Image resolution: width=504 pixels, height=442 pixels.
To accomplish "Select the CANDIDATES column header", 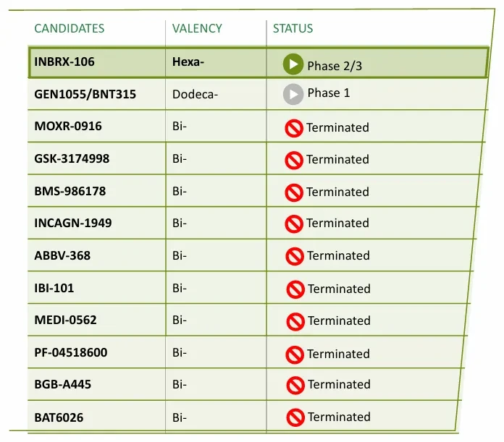I will [x=70, y=28].
